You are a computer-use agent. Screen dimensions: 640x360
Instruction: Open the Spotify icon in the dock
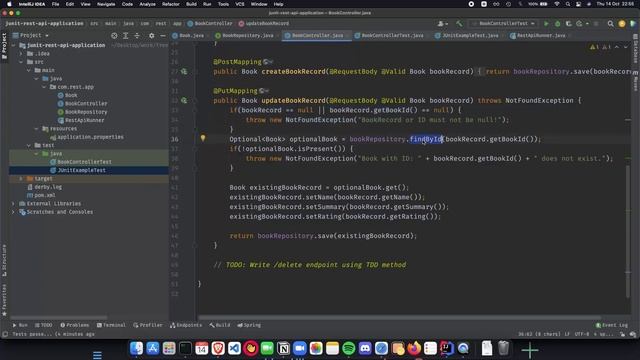(349, 348)
